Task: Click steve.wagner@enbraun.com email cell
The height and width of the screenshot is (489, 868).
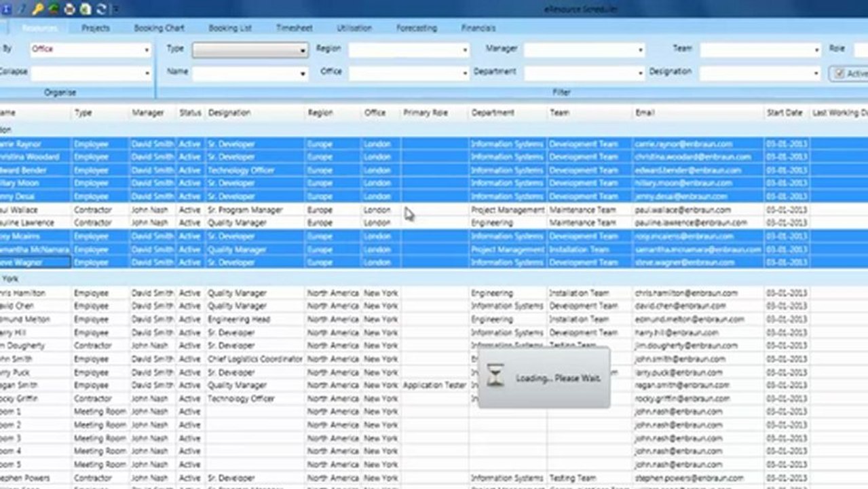Action: coord(698,262)
